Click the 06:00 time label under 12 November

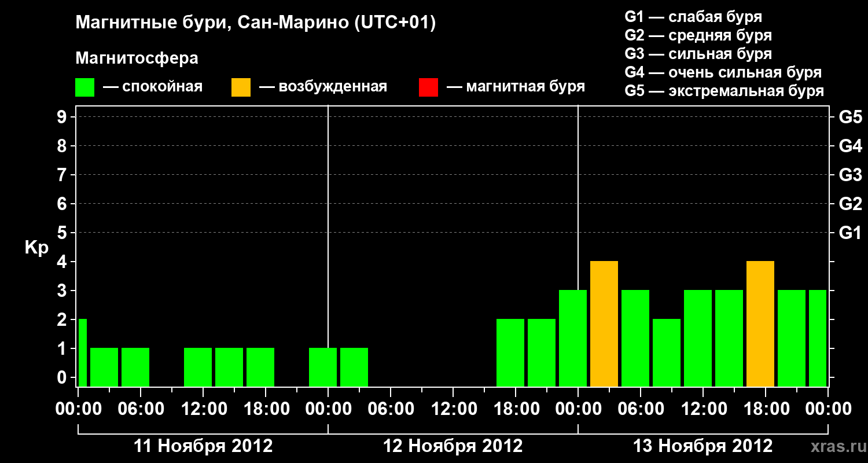(391, 409)
